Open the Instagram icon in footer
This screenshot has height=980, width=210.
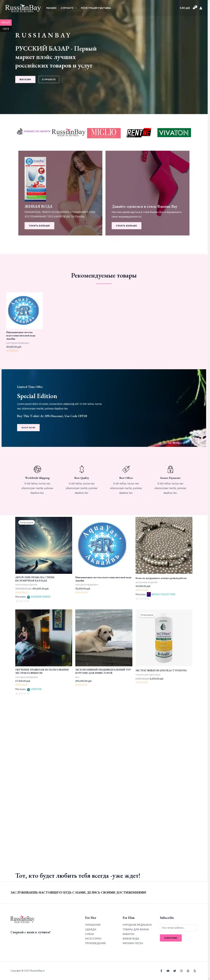click(x=181, y=971)
